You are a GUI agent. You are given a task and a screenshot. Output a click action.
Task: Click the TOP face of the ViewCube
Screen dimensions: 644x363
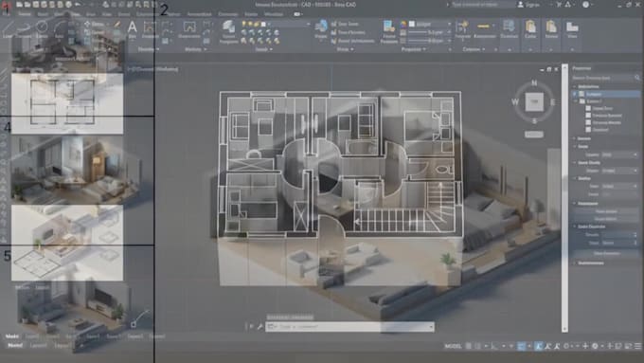534,101
